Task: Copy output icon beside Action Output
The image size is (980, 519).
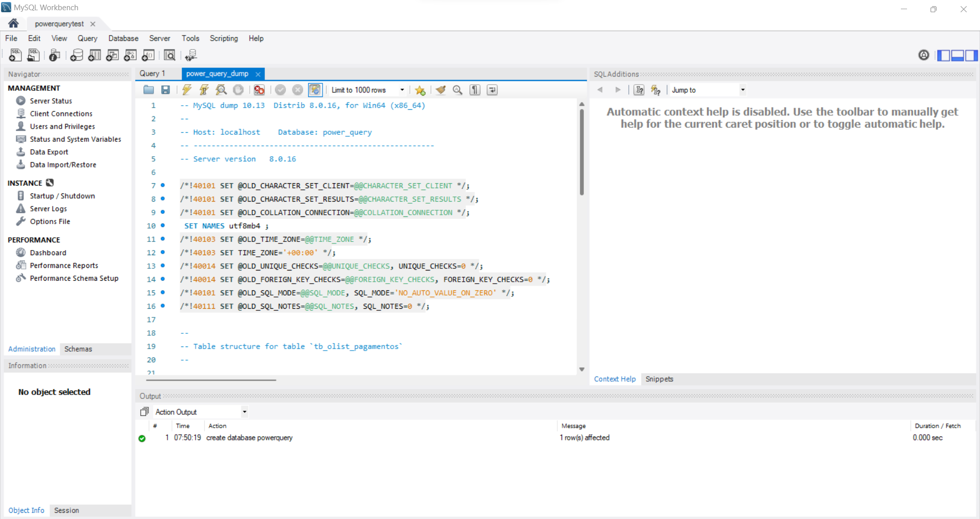Action: click(144, 412)
